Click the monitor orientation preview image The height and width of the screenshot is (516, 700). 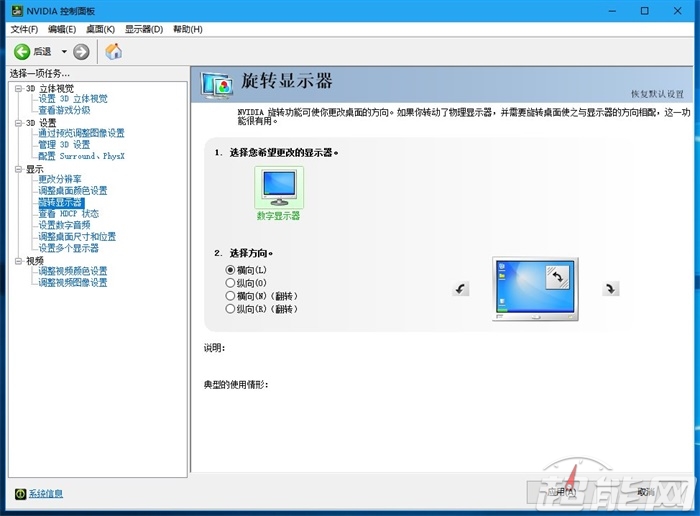pos(535,289)
